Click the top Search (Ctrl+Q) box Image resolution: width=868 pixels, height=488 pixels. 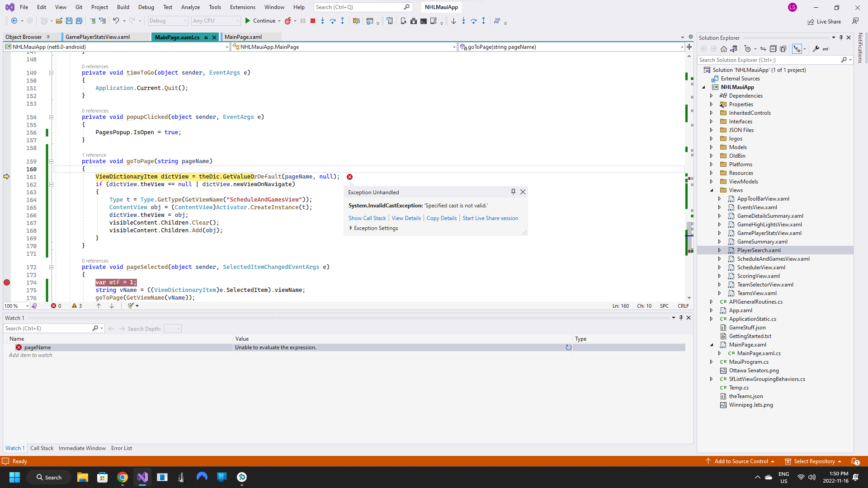pos(363,7)
